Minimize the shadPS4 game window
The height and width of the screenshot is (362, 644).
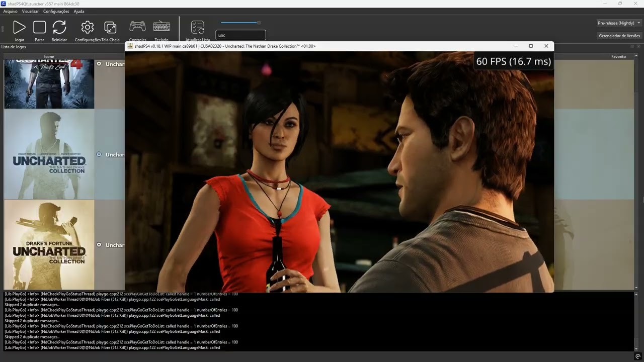(x=516, y=46)
